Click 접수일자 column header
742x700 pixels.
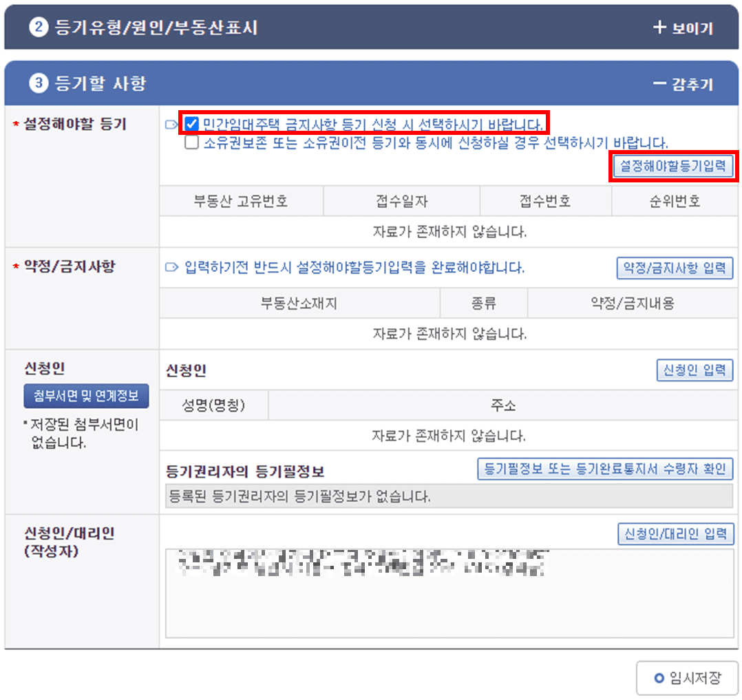(402, 201)
